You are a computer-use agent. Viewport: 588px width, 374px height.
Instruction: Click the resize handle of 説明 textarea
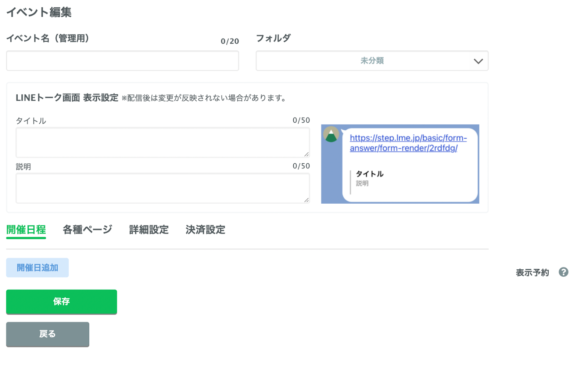306,200
